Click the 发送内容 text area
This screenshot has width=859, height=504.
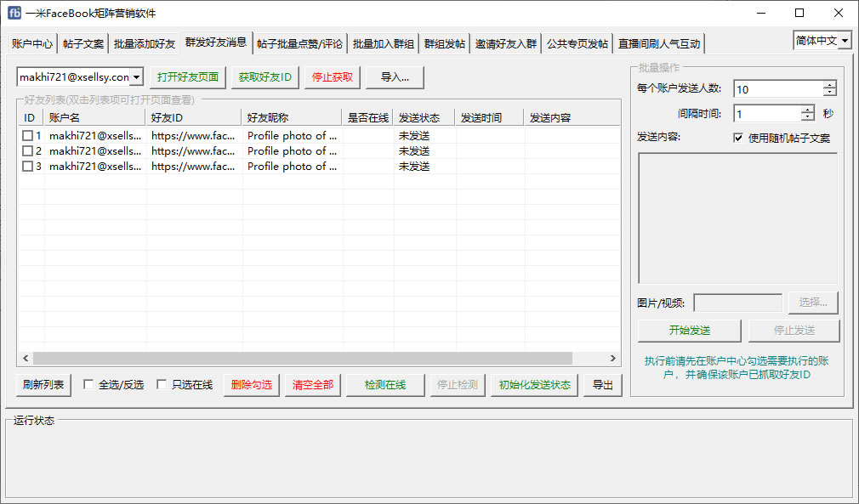[x=738, y=218]
